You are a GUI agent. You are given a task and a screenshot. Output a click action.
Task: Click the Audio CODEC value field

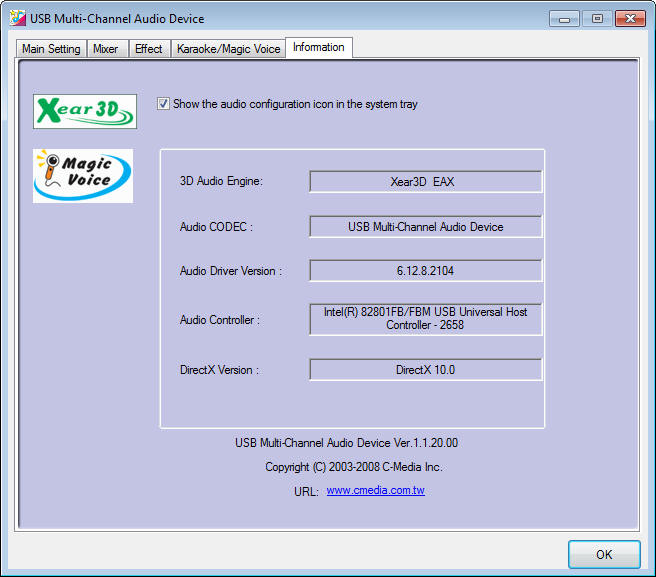tap(425, 227)
